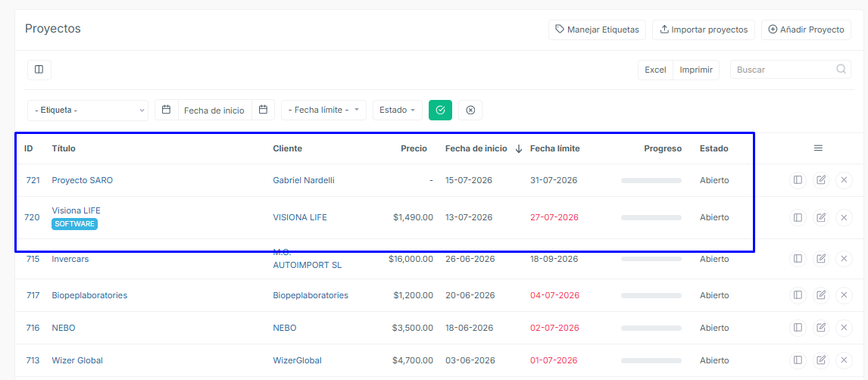The image size is (868, 380).
Task: Delete Invercars project
Action: pyautogui.click(x=845, y=258)
